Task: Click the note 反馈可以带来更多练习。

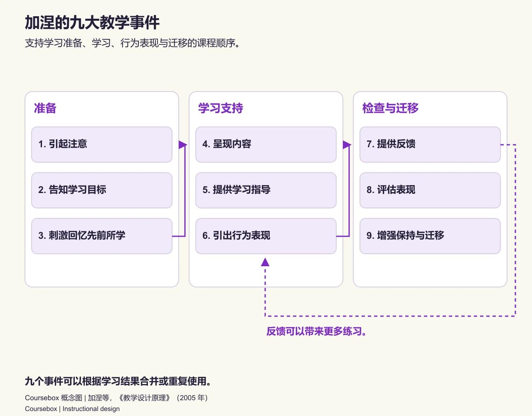Action: click(316, 331)
